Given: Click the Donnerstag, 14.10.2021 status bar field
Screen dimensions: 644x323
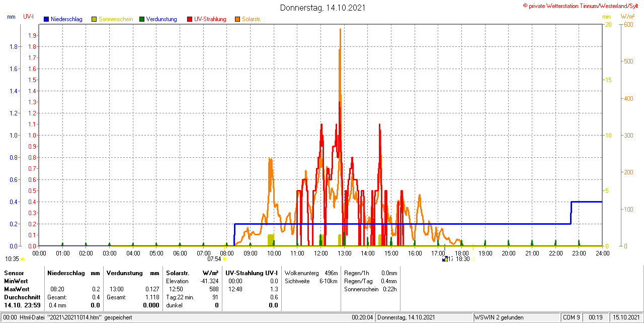Looking at the screenshot, I should 425,317.
